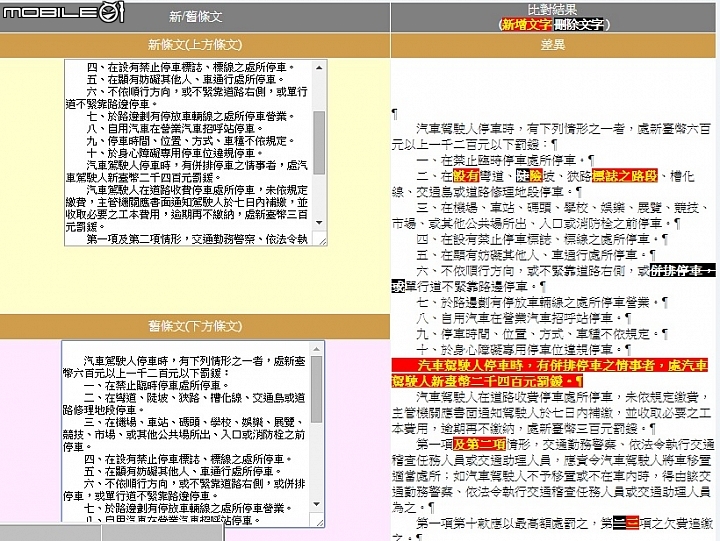Viewport: 720px width, 541px height.
Task: Click the 舊條文(下方條文) section header
Action: [195, 326]
